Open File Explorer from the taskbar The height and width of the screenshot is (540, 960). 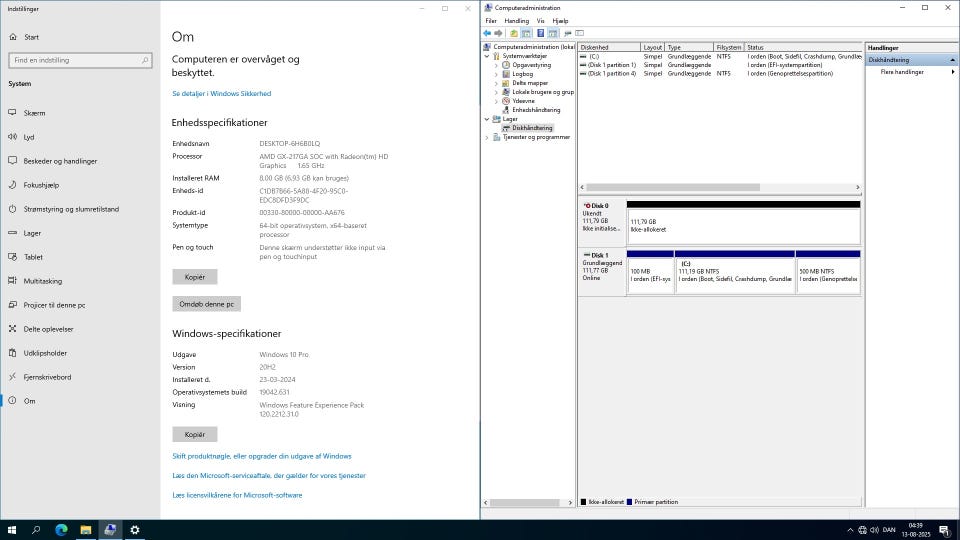(86, 530)
